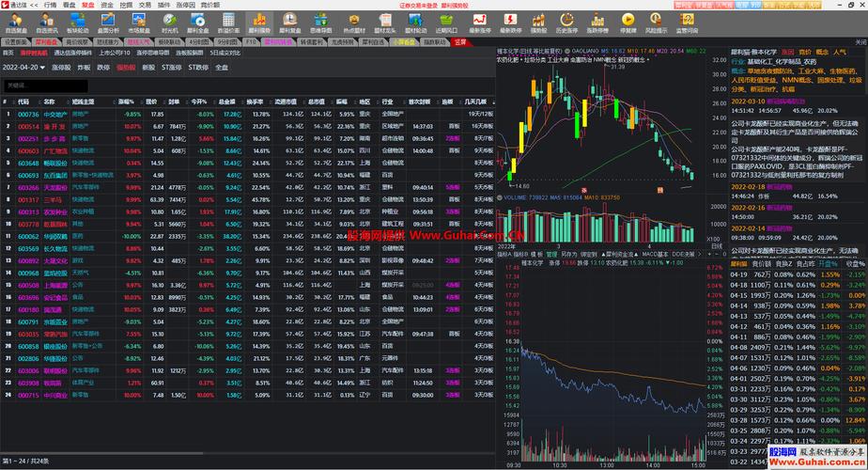Filter list by 跌停

click(x=103, y=67)
